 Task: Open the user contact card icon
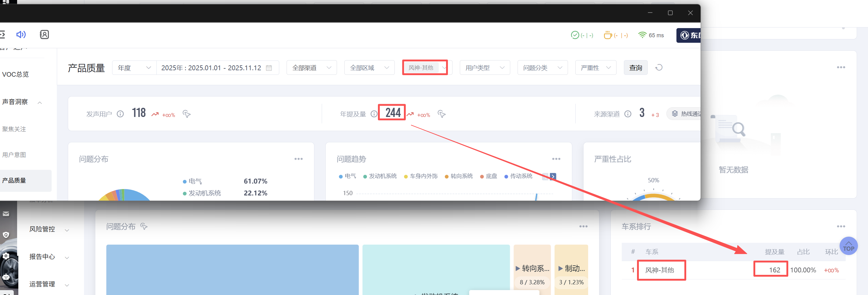[44, 34]
